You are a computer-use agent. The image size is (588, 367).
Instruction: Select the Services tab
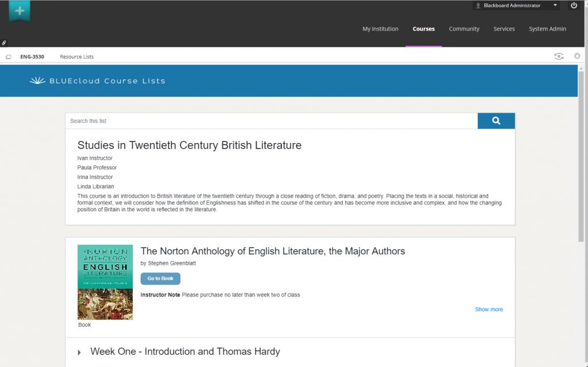504,29
